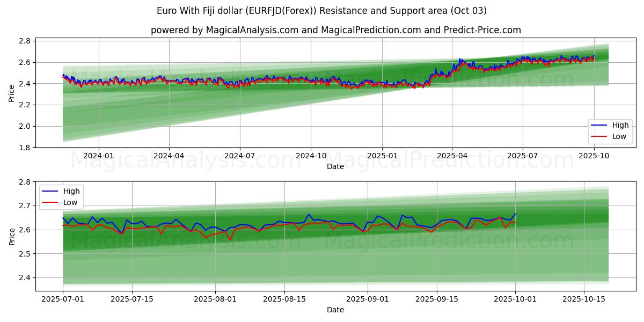Click the 2025-10-01 date on bottom axis

click(515, 299)
